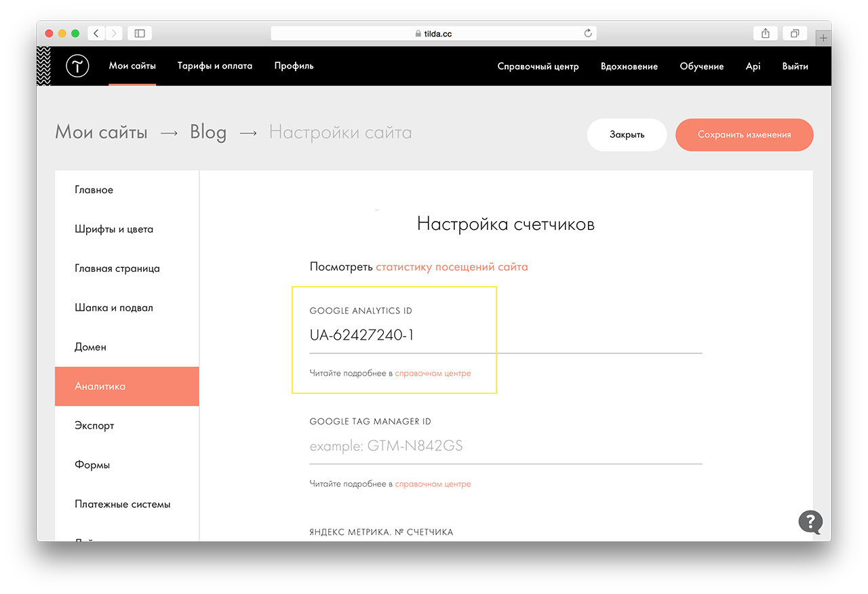Reload the page in address bar

[588, 33]
